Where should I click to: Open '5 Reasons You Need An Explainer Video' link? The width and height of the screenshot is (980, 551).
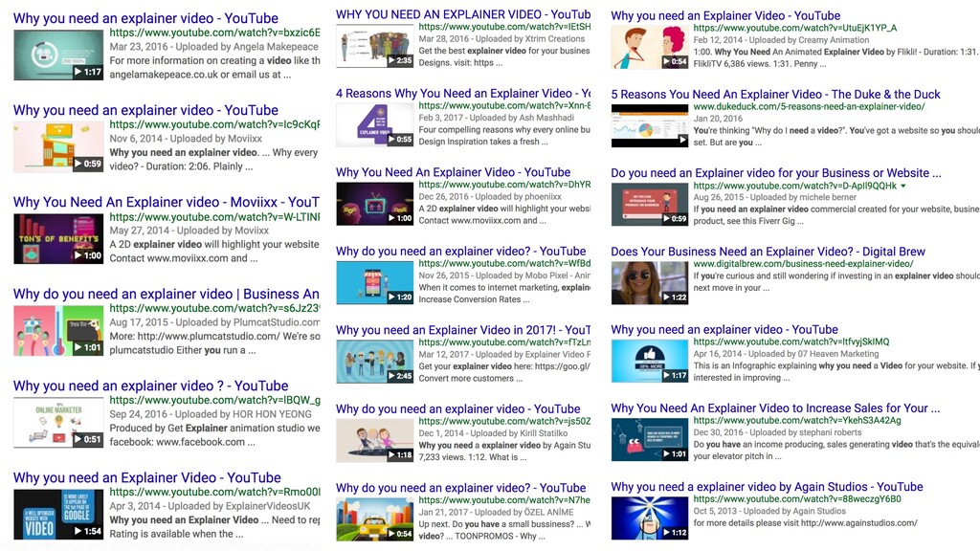tap(775, 95)
